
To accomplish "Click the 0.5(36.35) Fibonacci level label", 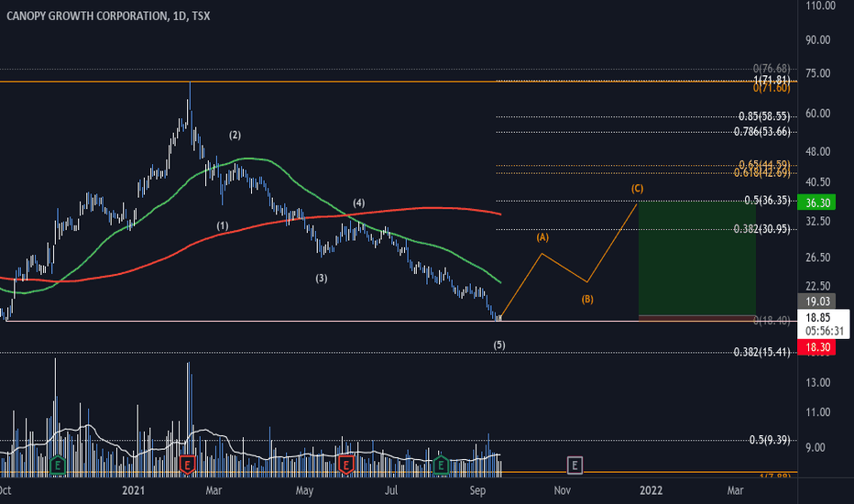I will click(x=767, y=200).
